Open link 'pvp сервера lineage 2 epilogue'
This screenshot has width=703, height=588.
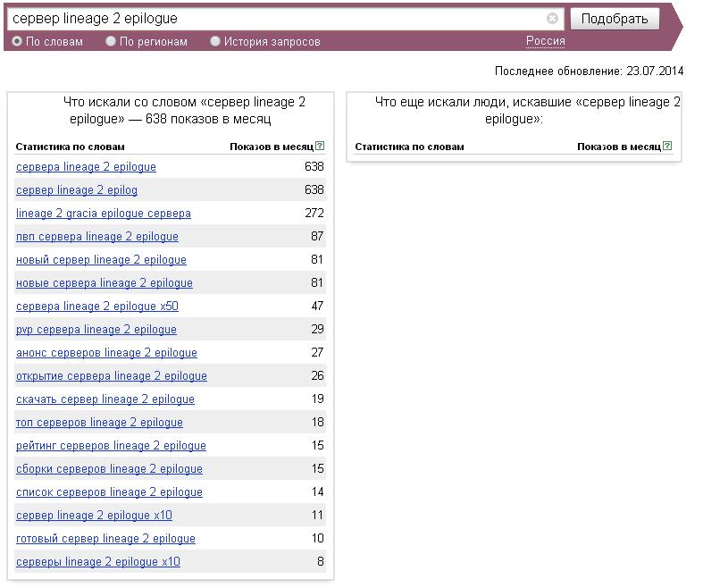pyautogui.click(x=96, y=330)
